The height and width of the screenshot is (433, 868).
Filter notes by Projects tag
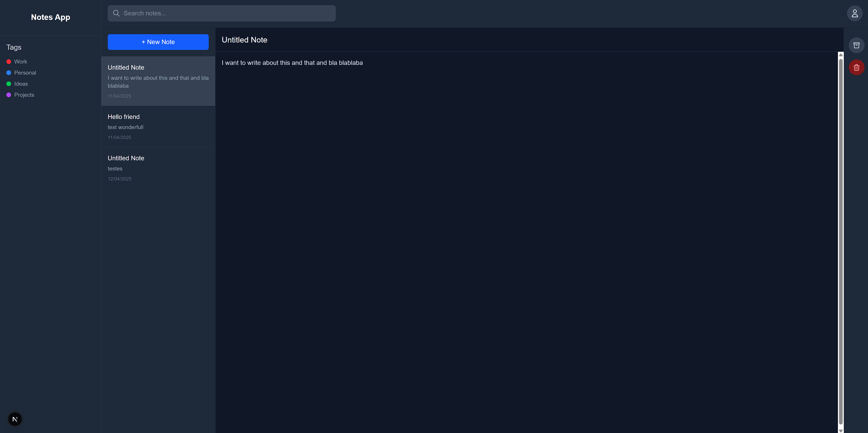(24, 95)
